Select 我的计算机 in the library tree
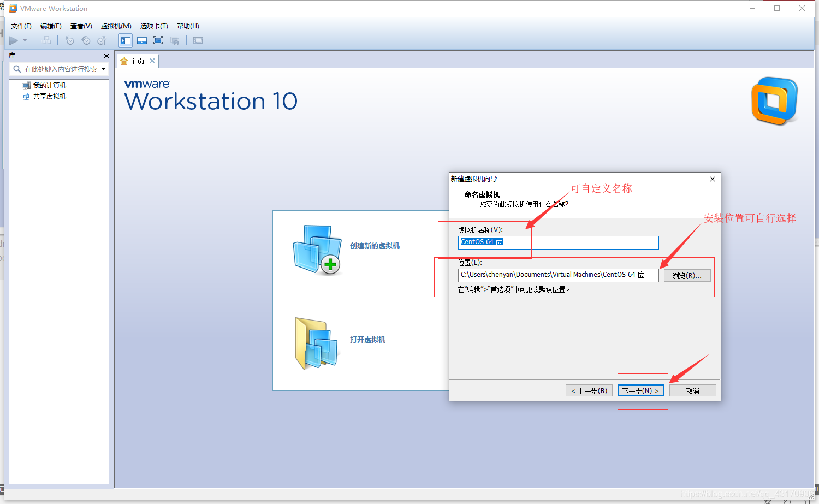Image resolution: width=819 pixels, height=504 pixels. point(50,86)
